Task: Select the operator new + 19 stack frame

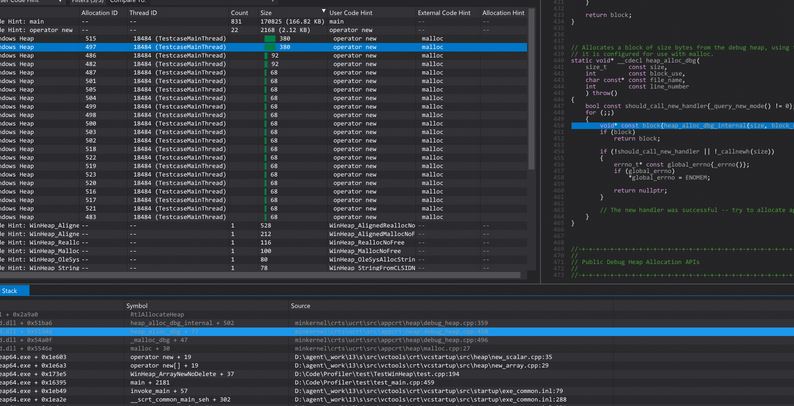Action: [397, 357]
